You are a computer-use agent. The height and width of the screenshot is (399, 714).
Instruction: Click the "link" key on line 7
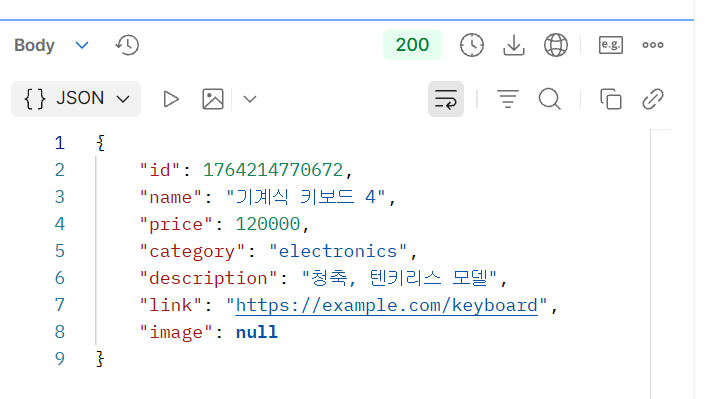(x=170, y=305)
